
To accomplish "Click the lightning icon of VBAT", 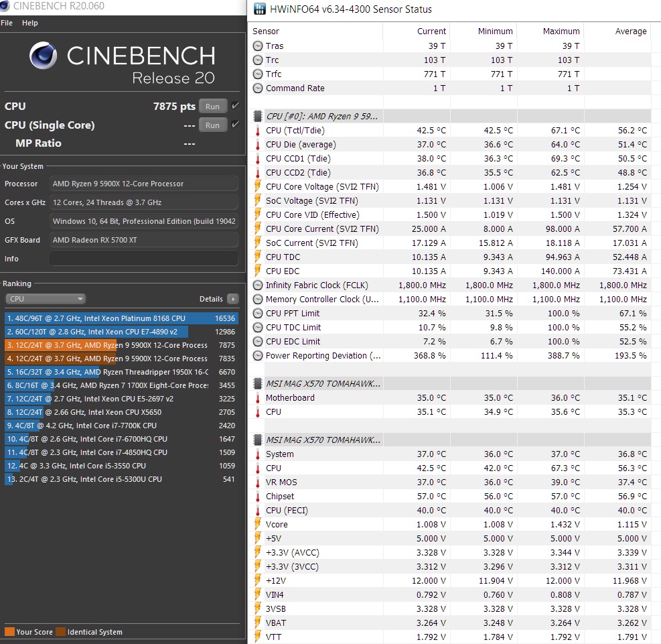I will (x=258, y=623).
